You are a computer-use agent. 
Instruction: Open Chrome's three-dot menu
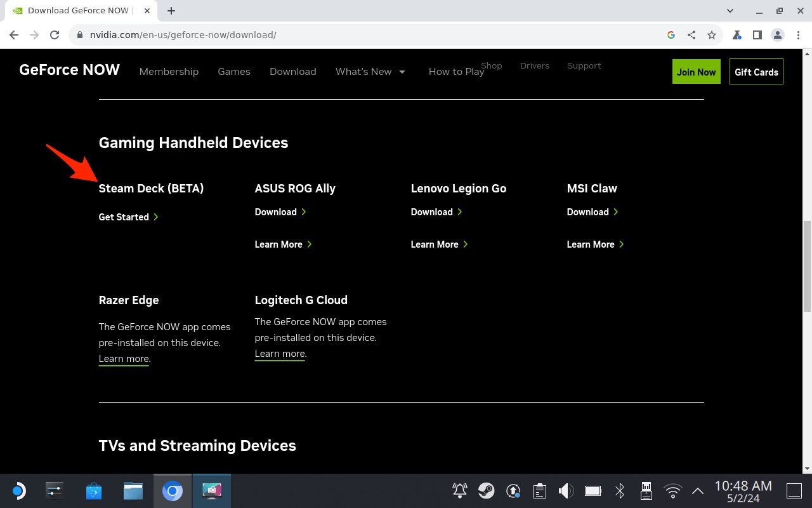[798, 35]
